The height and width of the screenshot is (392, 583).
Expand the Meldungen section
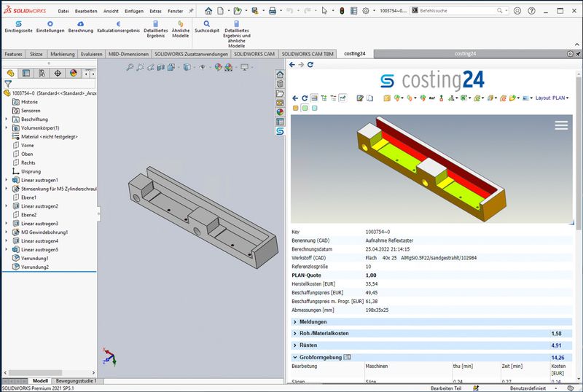coord(295,321)
